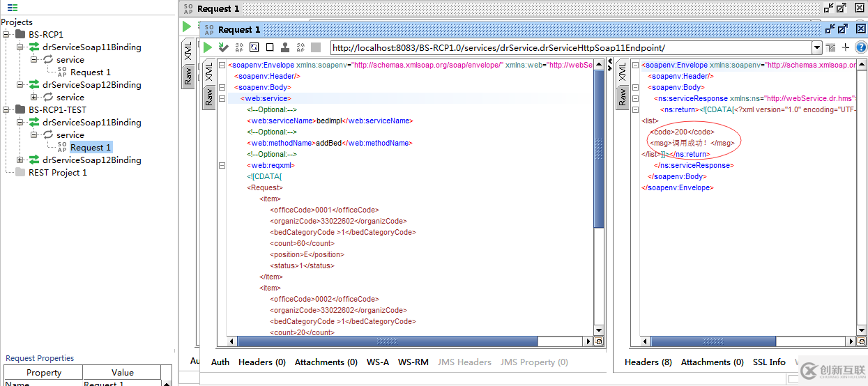Screen dimensions: 868x386
Task: Open help via the blue question mark icon
Action: tap(860, 47)
